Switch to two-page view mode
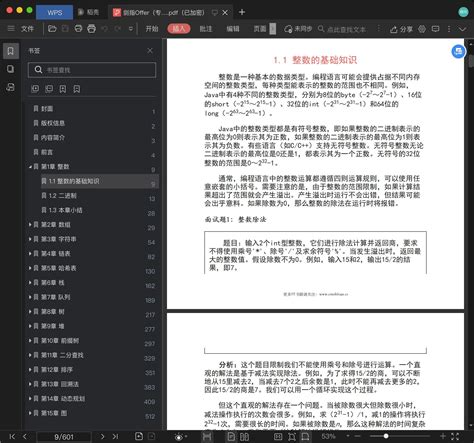The width and height of the screenshot is (474, 443). (244, 436)
